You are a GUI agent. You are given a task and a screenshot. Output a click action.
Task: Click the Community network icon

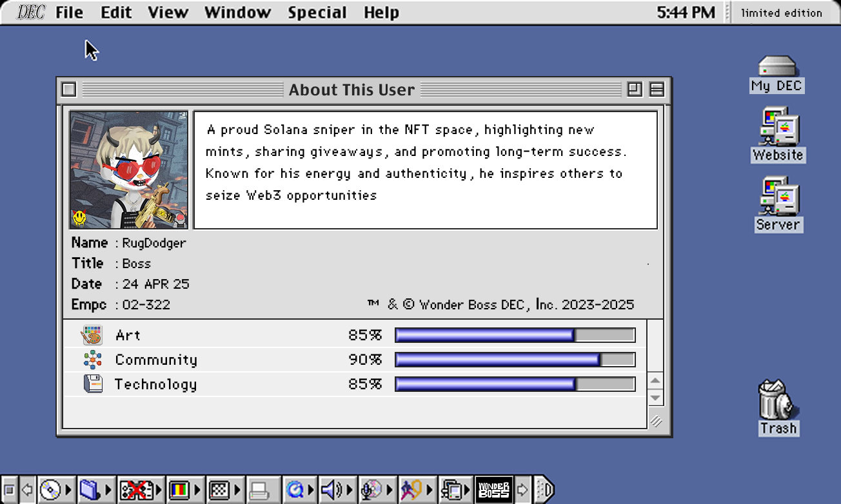92,360
